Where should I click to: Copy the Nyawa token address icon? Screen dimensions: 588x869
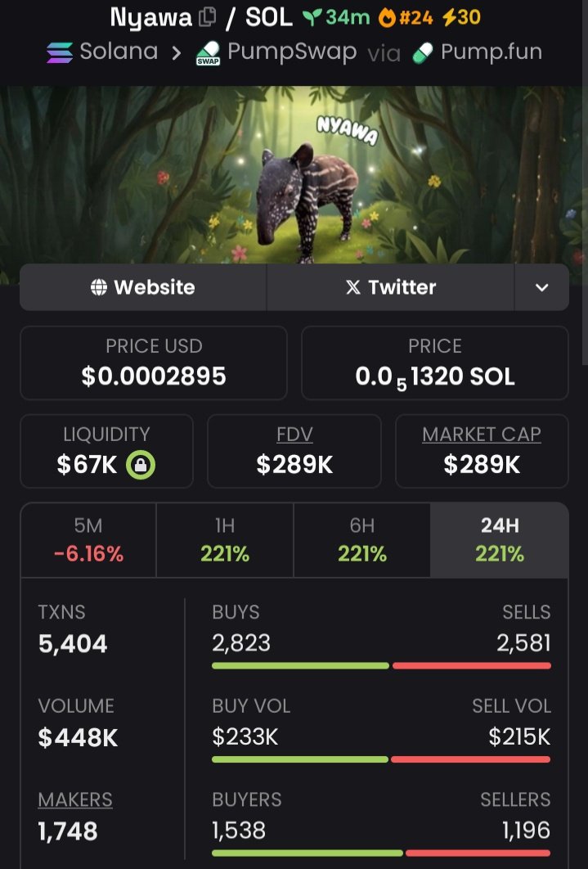pos(207,17)
